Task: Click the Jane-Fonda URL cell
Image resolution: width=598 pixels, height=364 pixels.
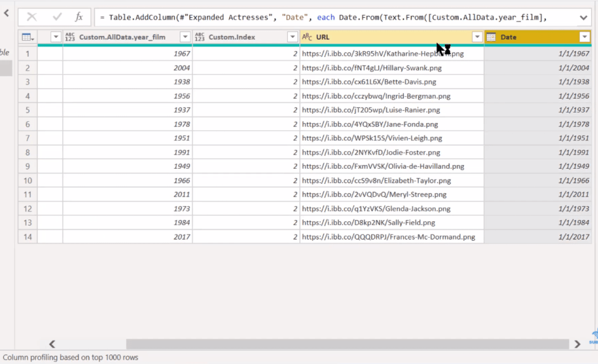Action: [x=392, y=124]
